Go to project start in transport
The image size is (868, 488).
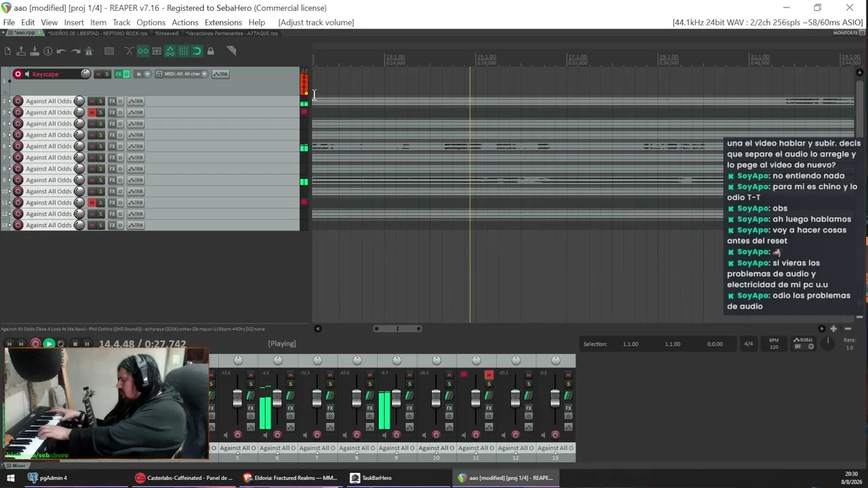tap(9, 344)
